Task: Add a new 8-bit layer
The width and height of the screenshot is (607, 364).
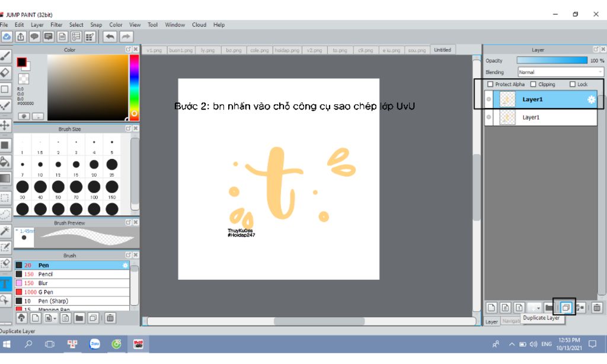Action: tap(505, 308)
